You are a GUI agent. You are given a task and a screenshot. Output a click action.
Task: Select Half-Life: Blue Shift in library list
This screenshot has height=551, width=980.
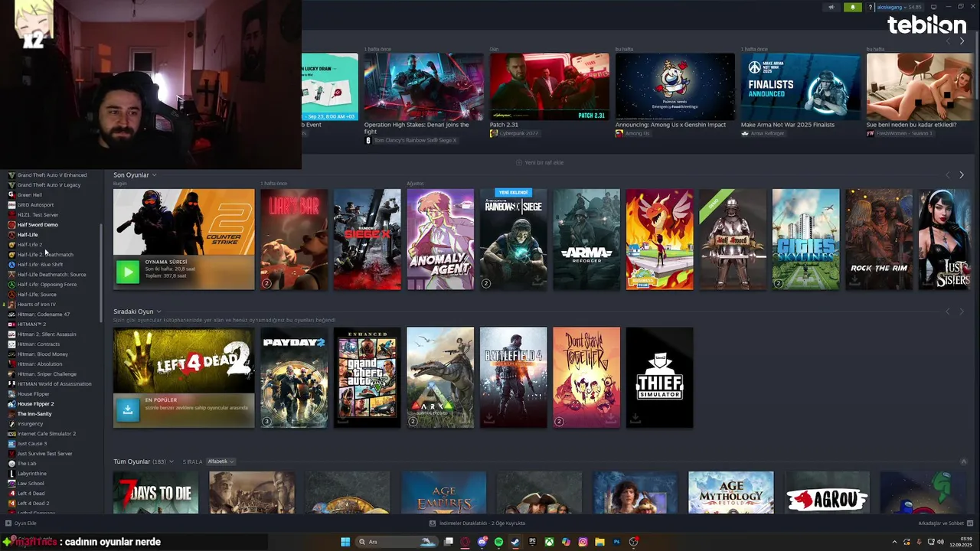click(40, 265)
